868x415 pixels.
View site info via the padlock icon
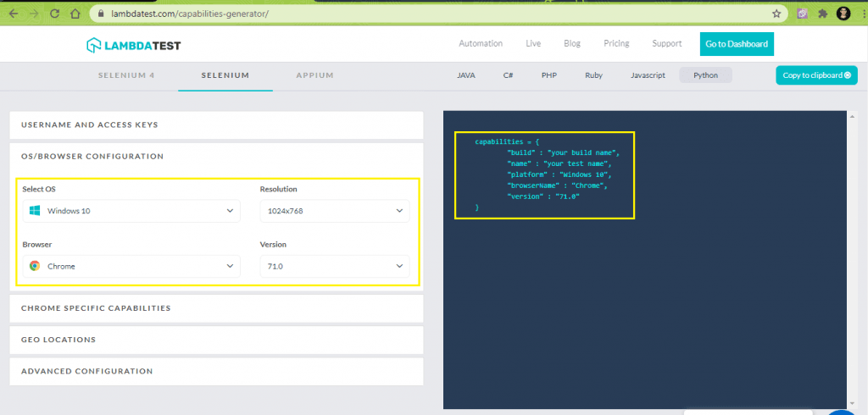coord(100,14)
